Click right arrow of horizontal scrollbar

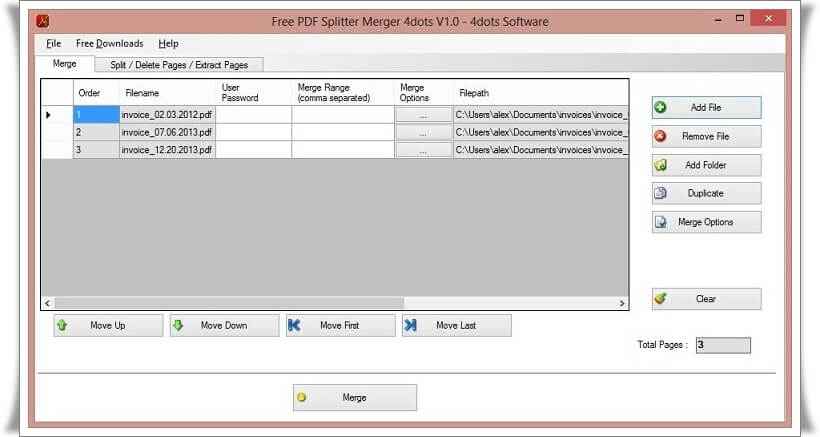622,303
